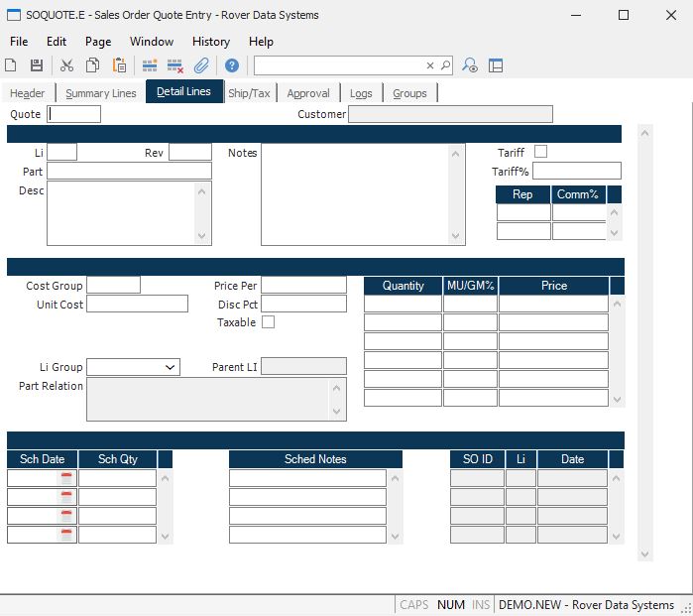
Task: Click the Cut scissors icon
Action: coord(67,65)
